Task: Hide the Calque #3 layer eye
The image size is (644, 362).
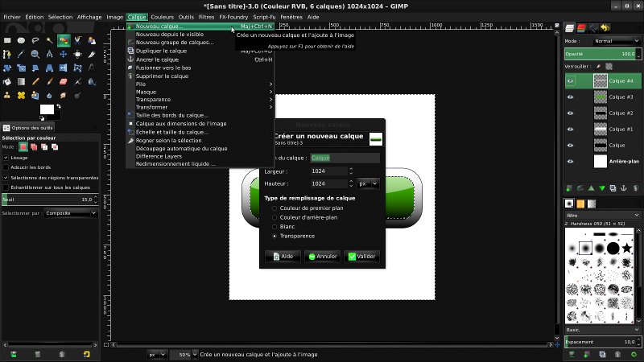Action: (x=570, y=97)
